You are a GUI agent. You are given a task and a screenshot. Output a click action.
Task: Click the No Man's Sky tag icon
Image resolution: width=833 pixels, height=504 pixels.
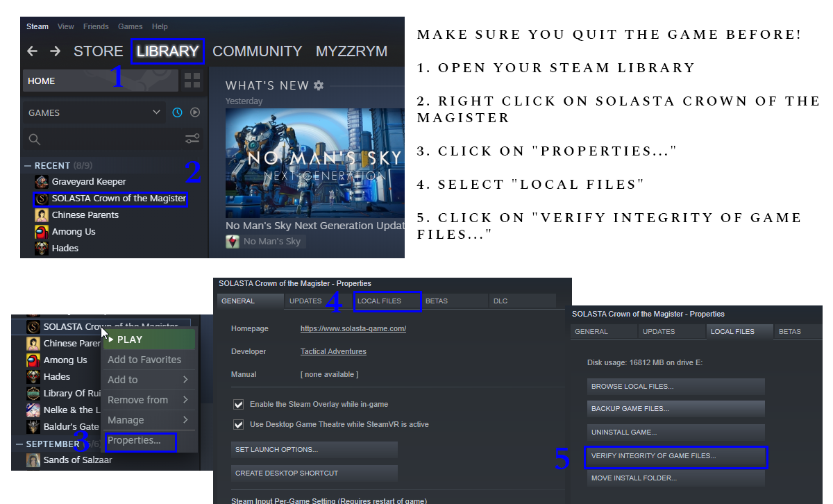233,242
